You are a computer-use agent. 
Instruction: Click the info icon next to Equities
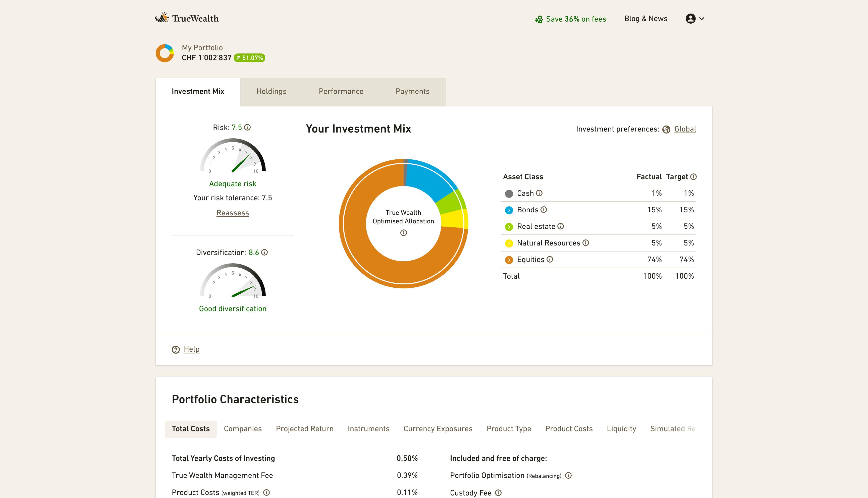pyautogui.click(x=550, y=259)
